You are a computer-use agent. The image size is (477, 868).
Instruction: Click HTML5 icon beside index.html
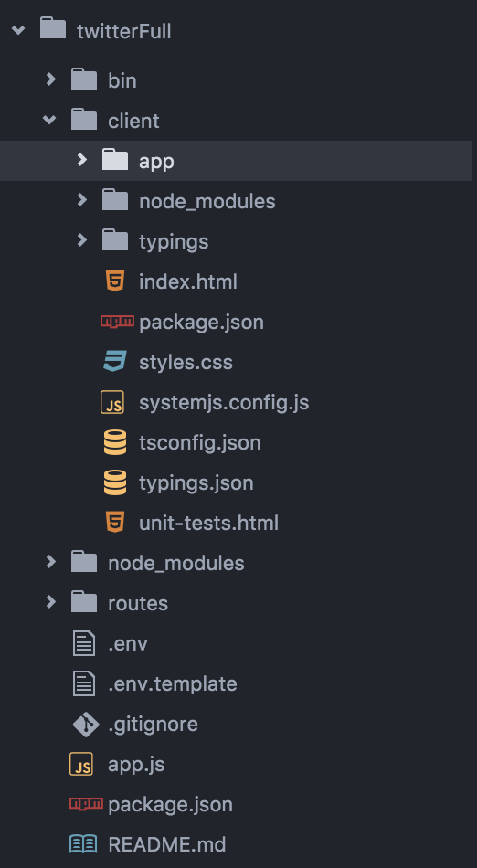(x=115, y=281)
